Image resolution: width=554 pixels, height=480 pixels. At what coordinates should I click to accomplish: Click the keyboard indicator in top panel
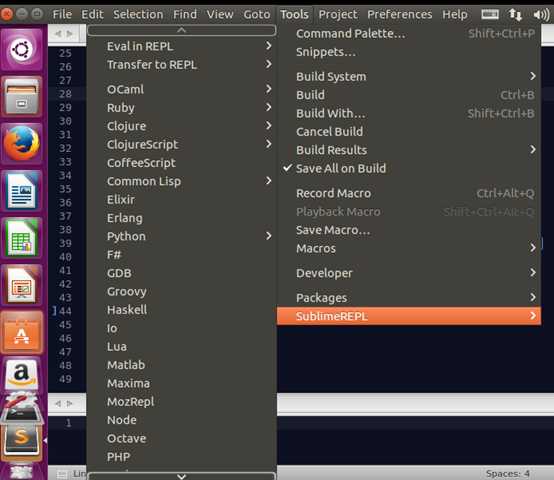[490, 14]
